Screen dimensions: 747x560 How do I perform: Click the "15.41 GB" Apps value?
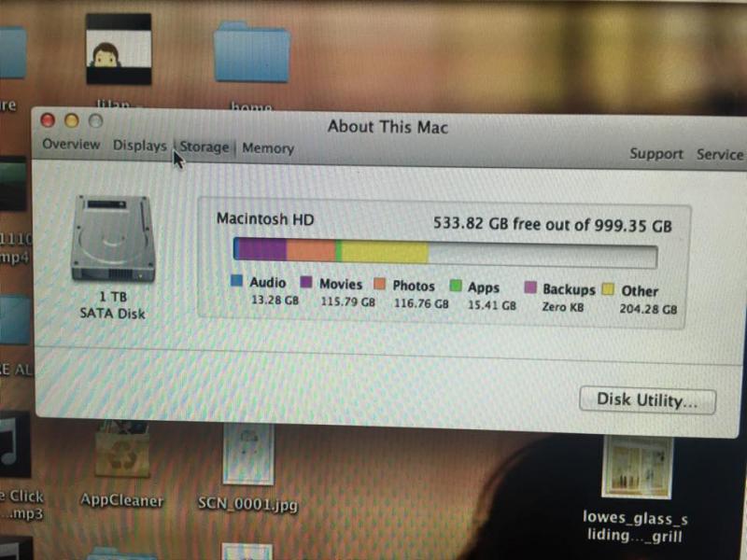pos(492,305)
